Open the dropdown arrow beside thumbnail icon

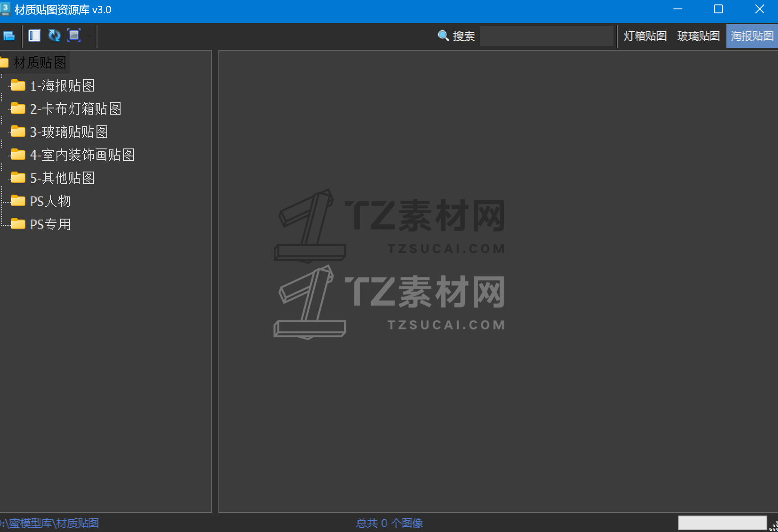tap(89, 36)
